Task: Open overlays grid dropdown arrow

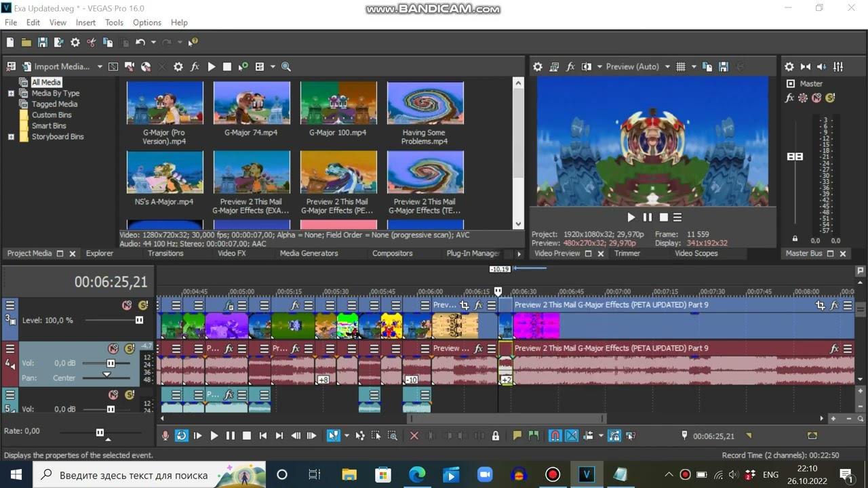Action: click(x=694, y=66)
